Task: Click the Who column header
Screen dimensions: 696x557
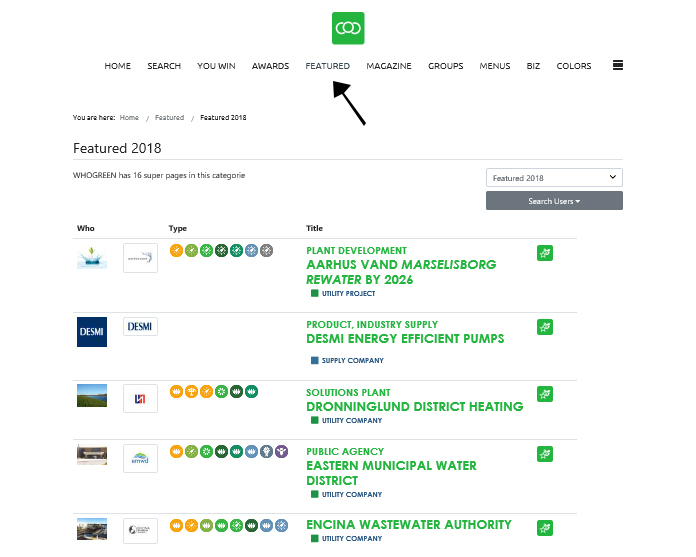Action: point(86,228)
